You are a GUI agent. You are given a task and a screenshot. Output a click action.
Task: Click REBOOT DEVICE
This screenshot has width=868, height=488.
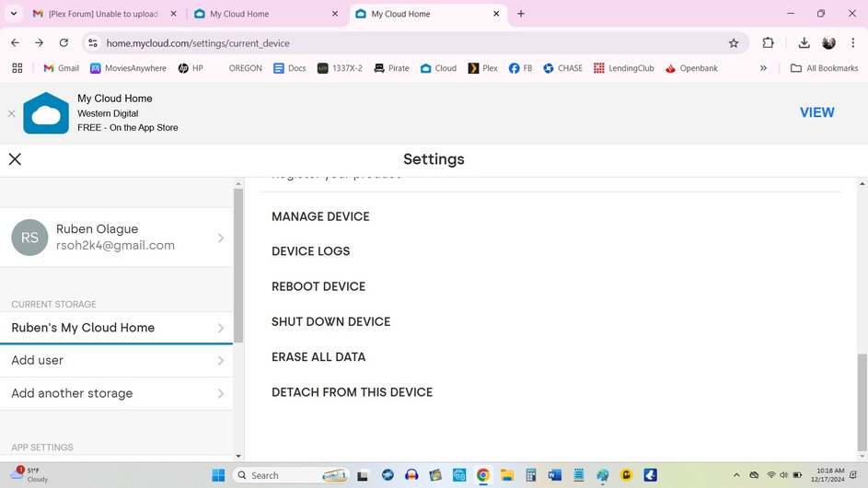318,287
